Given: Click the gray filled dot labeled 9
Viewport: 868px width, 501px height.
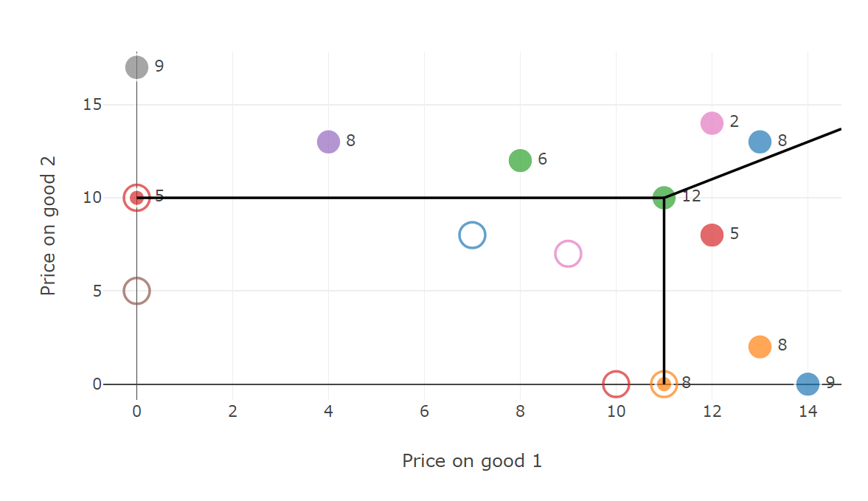Looking at the screenshot, I should 136,67.
